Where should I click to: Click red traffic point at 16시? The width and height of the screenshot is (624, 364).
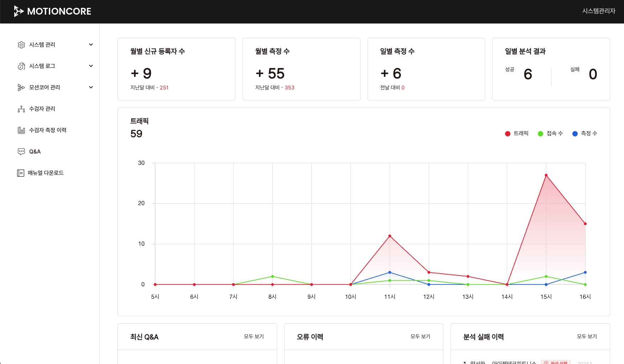click(x=585, y=224)
